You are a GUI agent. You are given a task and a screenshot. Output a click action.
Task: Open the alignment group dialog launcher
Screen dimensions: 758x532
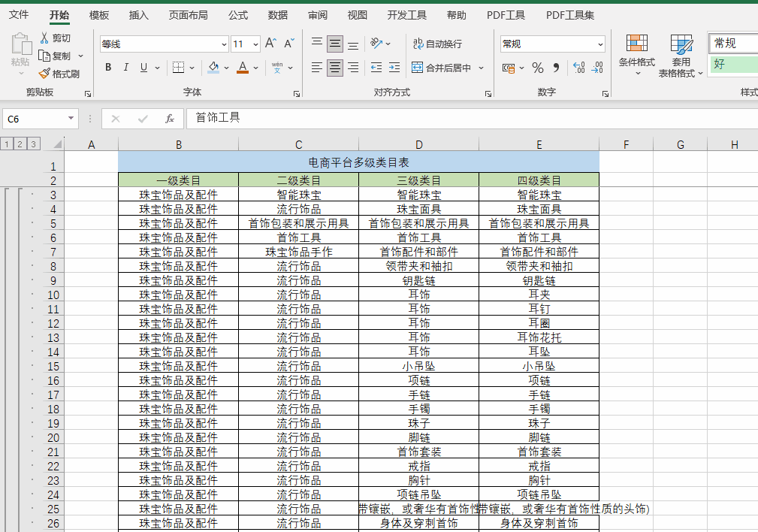[x=488, y=94]
